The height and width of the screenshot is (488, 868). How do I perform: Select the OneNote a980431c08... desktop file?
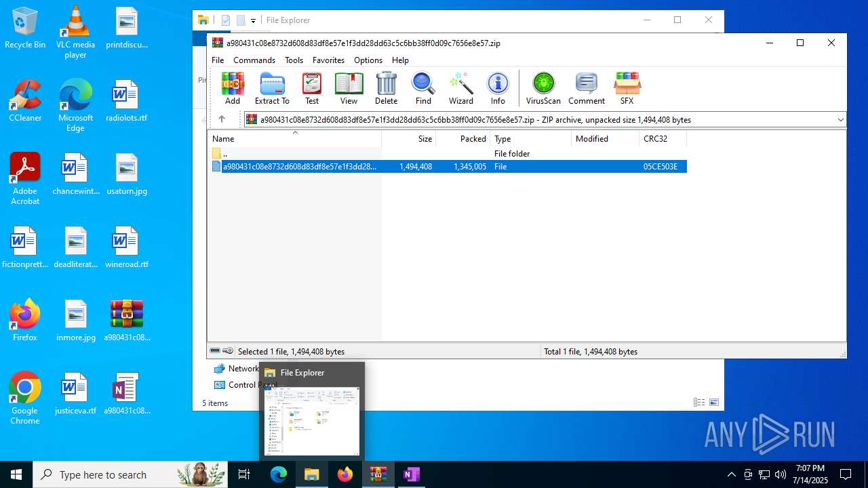pos(126,393)
